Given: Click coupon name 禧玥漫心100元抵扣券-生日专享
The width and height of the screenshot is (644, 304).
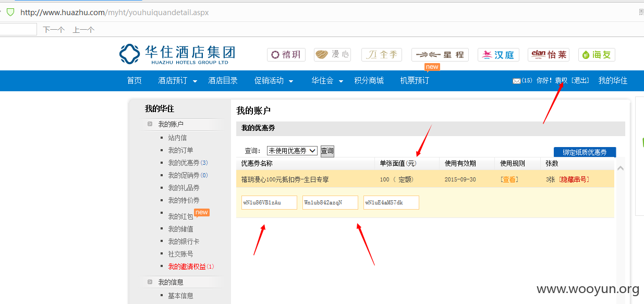Looking at the screenshot, I should click(x=285, y=179).
